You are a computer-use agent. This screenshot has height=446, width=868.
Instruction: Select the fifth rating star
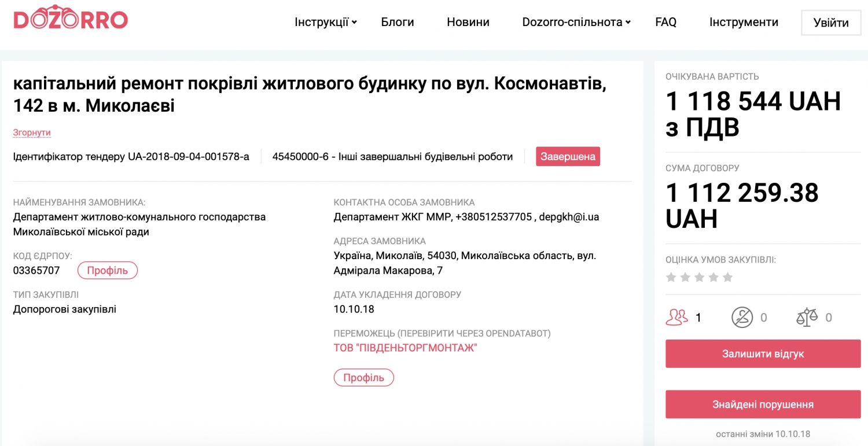728,278
